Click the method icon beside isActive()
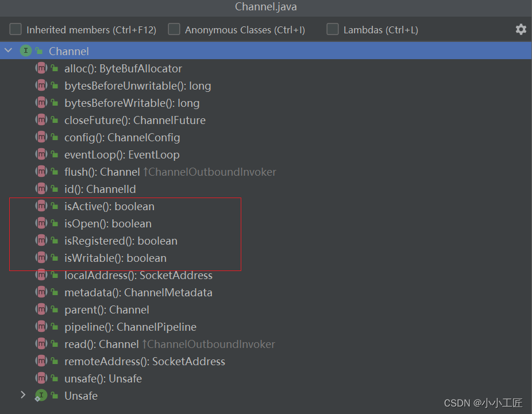 [41, 206]
